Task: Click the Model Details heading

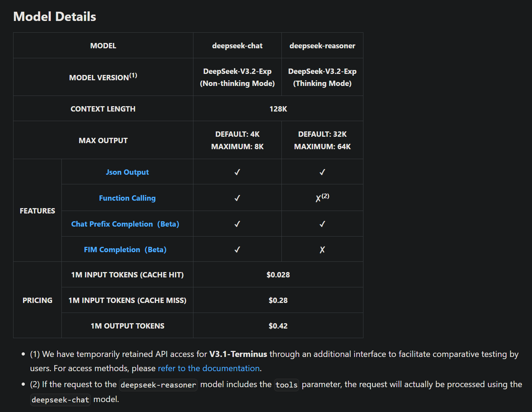Action: pyautogui.click(x=55, y=17)
